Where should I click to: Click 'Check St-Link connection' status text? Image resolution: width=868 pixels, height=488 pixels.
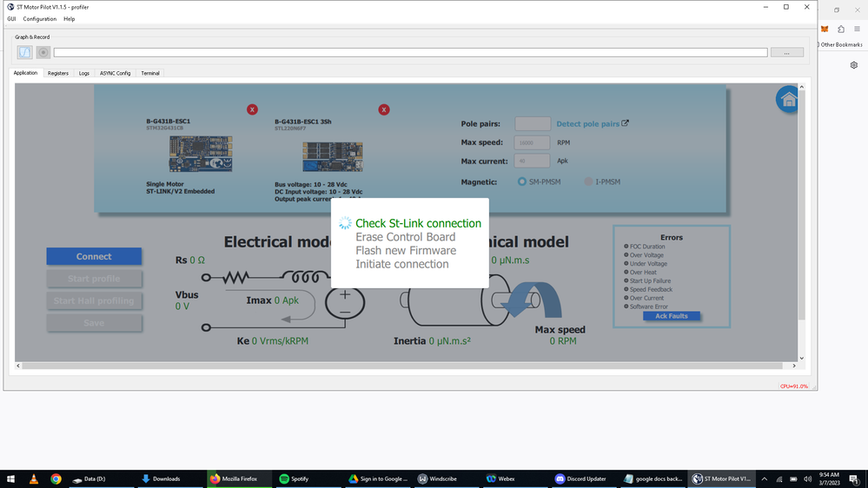tap(418, 223)
